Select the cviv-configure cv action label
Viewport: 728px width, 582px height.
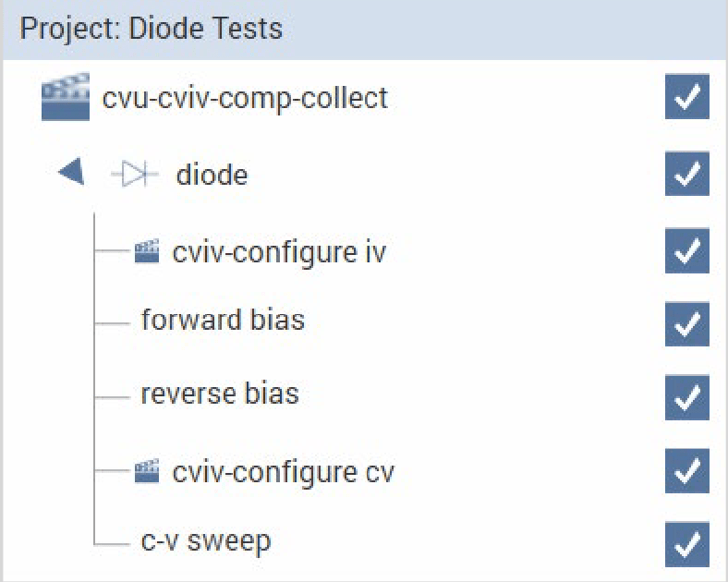tap(283, 472)
